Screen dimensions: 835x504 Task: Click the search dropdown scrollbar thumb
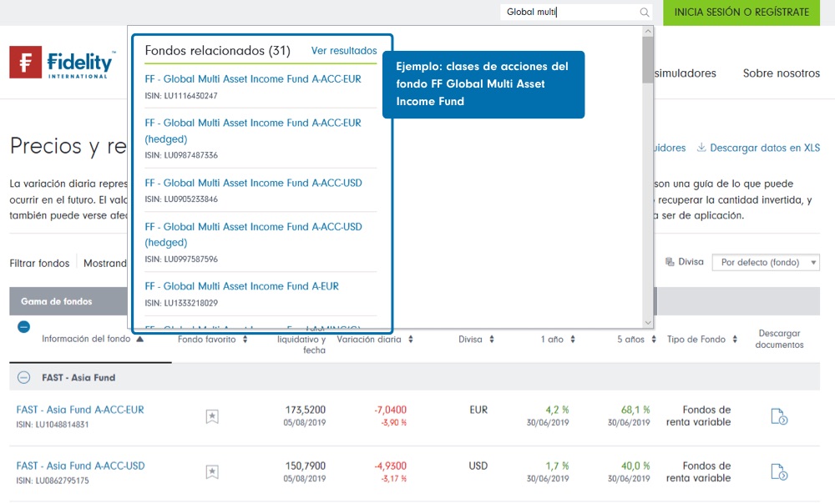coord(648,59)
